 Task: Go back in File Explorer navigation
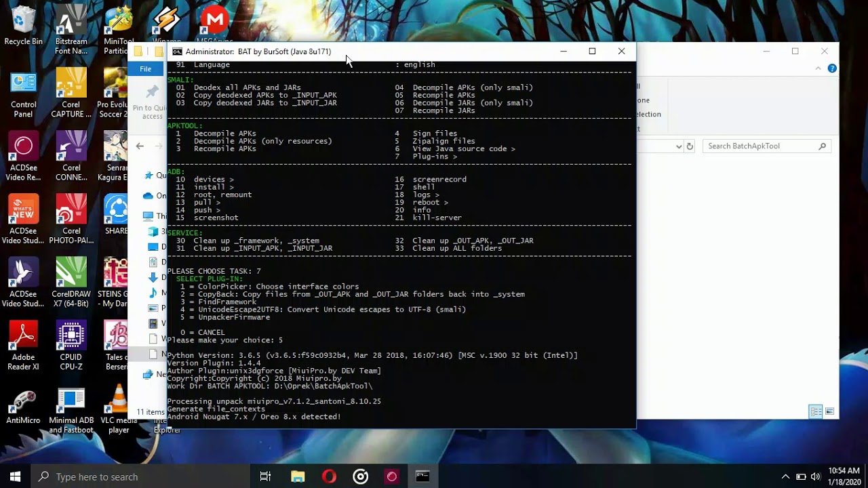[140, 146]
